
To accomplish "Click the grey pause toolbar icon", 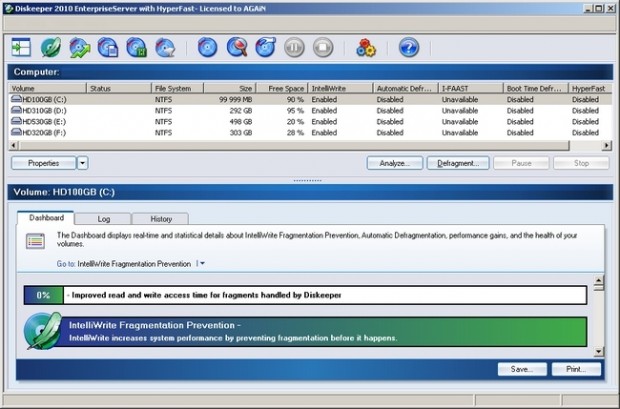I will [x=294, y=47].
